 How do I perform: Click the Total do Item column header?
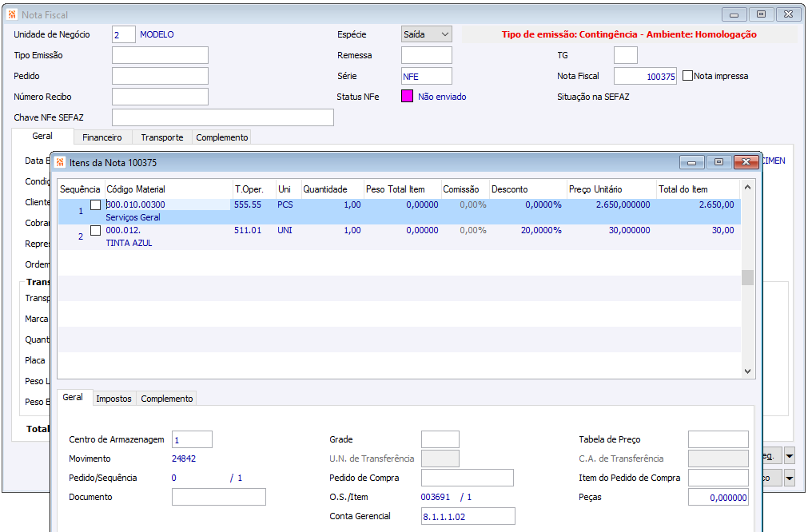click(683, 189)
